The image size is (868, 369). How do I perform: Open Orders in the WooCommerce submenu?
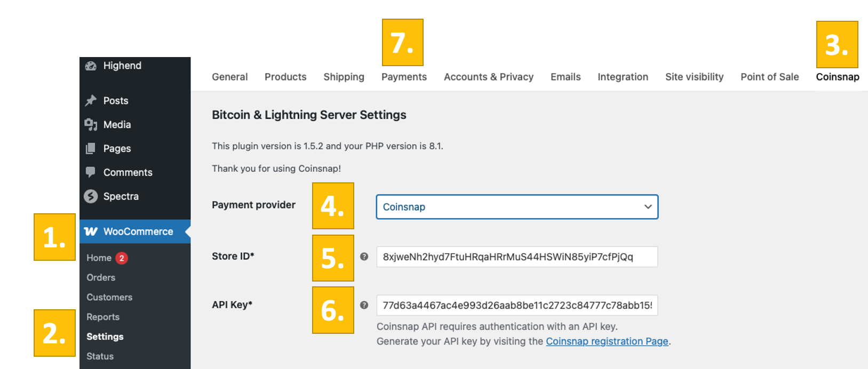(x=101, y=277)
